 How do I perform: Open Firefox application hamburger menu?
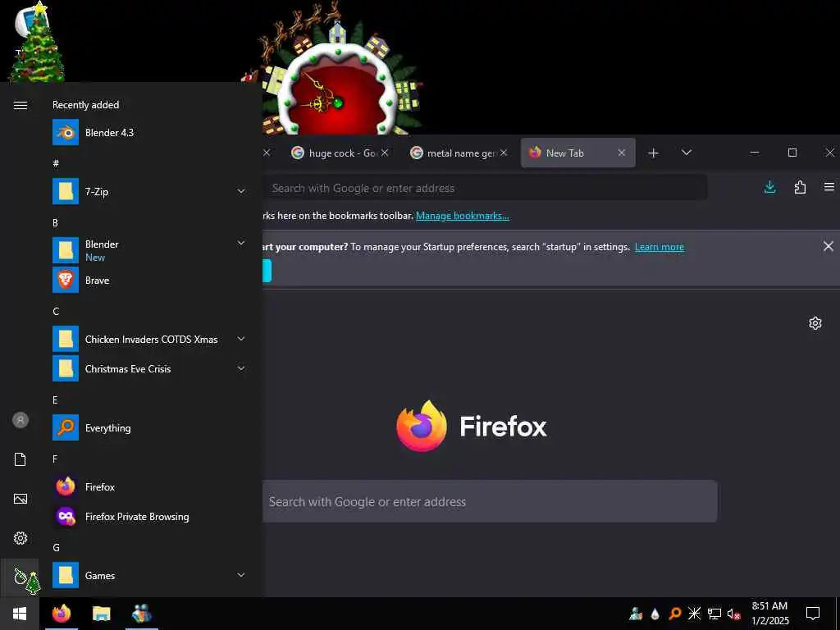pyautogui.click(x=829, y=187)
